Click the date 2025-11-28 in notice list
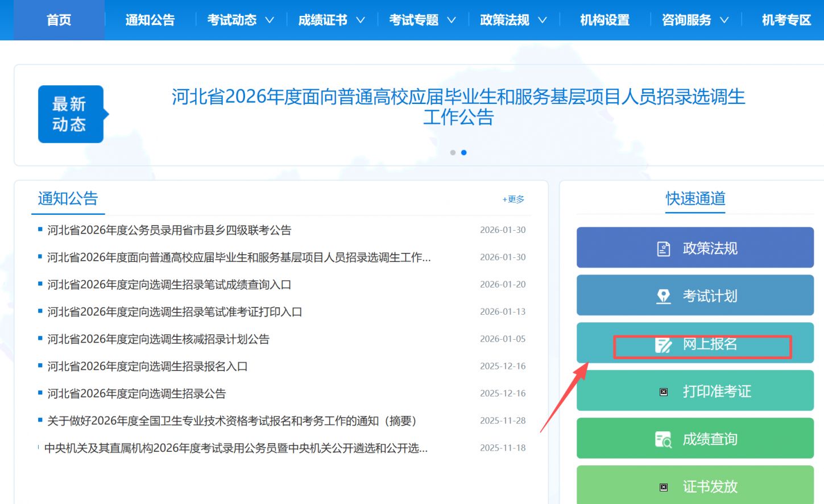This screenshot has width=824, height=504. (503, 421)
